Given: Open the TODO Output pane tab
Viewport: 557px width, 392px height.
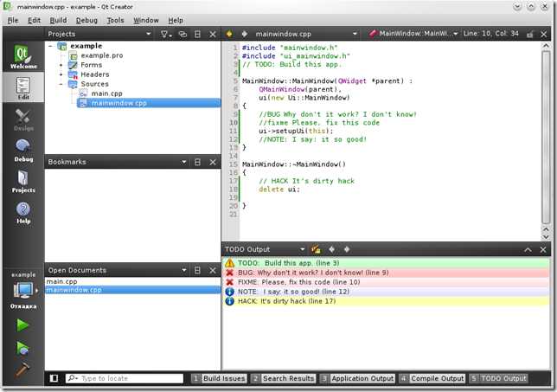Looking at the screenshot, I should [x=498, y=378].
